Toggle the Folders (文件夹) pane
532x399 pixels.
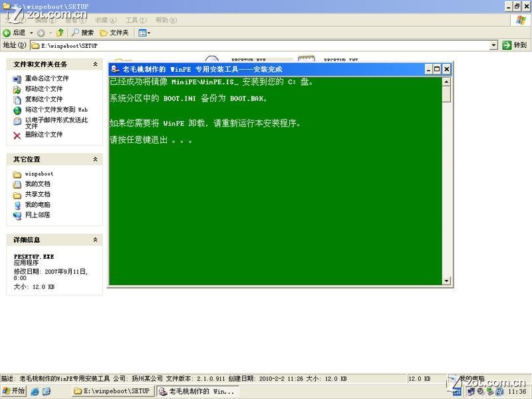[x=114, y=33]
